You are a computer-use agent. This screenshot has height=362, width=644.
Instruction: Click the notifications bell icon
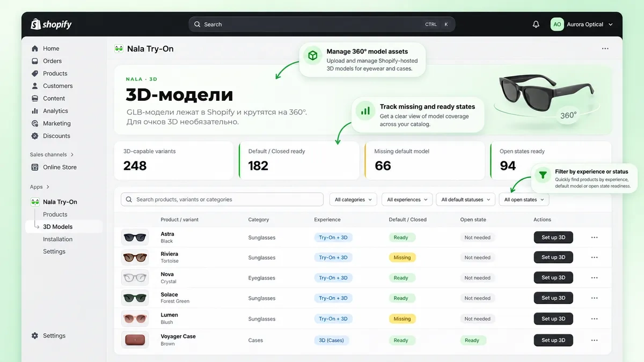536,24
